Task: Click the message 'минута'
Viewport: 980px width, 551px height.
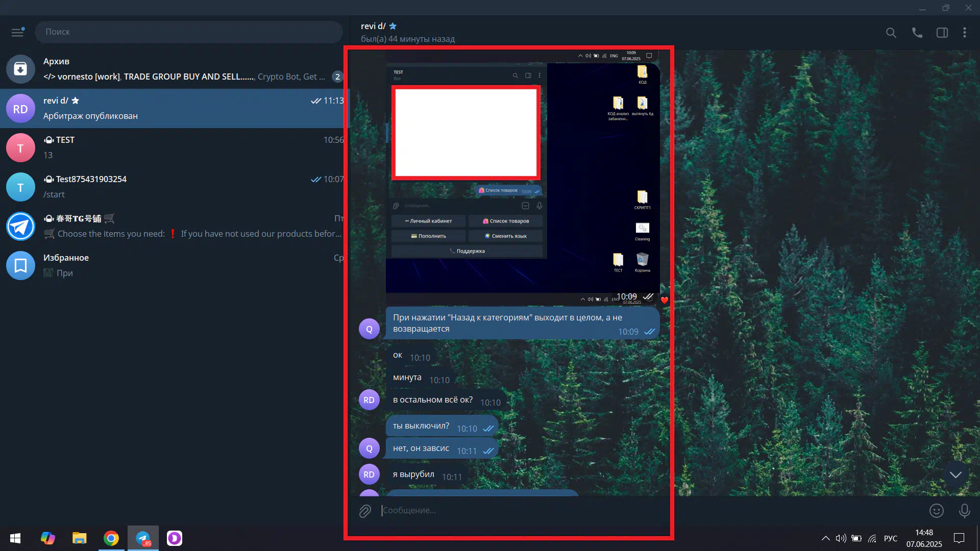Action: pyautogui.click(x=421, y=378)
